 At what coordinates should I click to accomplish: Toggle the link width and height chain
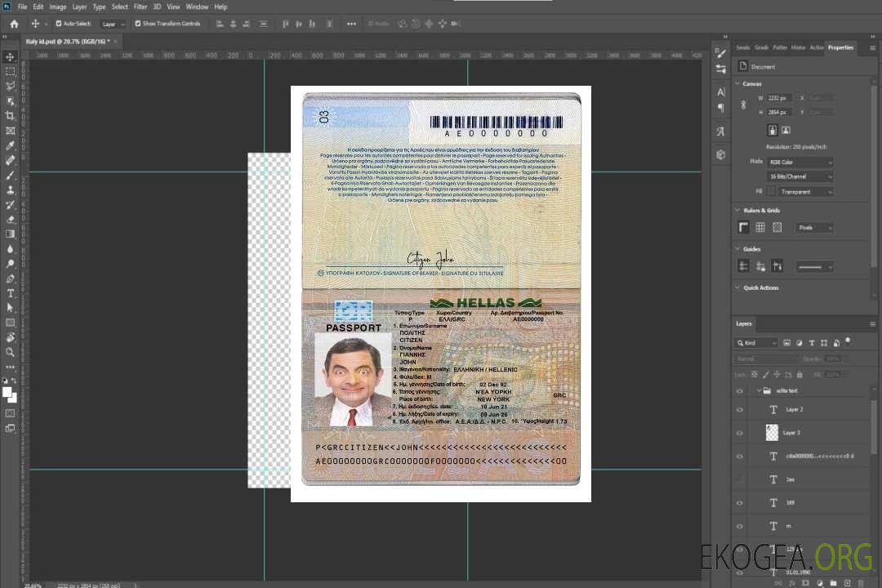click(x=743, y=105)
